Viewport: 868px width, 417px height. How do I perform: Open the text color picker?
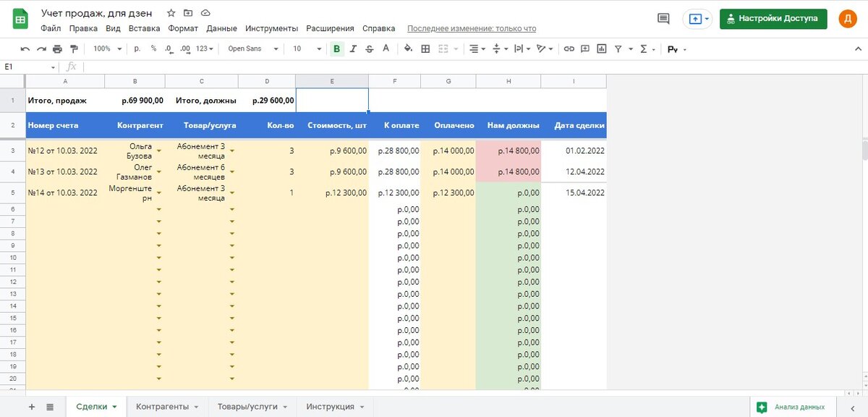pos(386,49)
